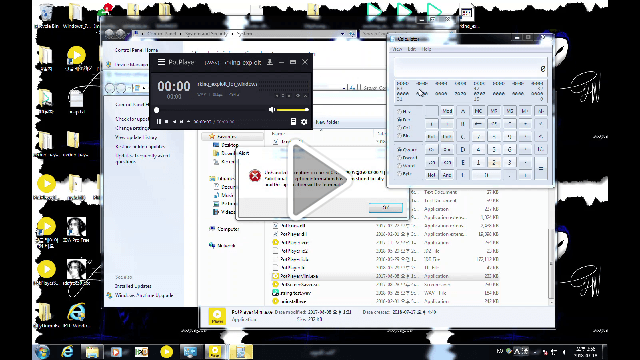Click the digit 1 button in Calculator
The image size is (640, 360).
(x=478, y=162)
